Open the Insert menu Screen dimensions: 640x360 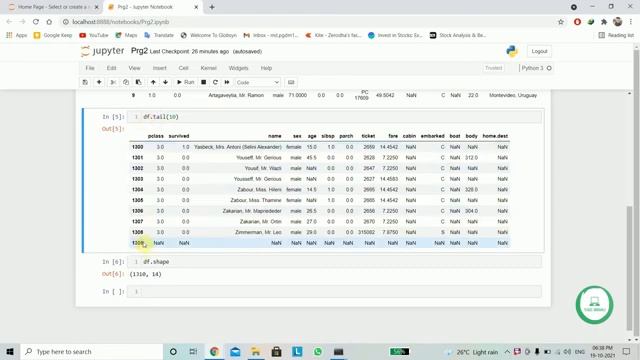click(x=160, y=68)
